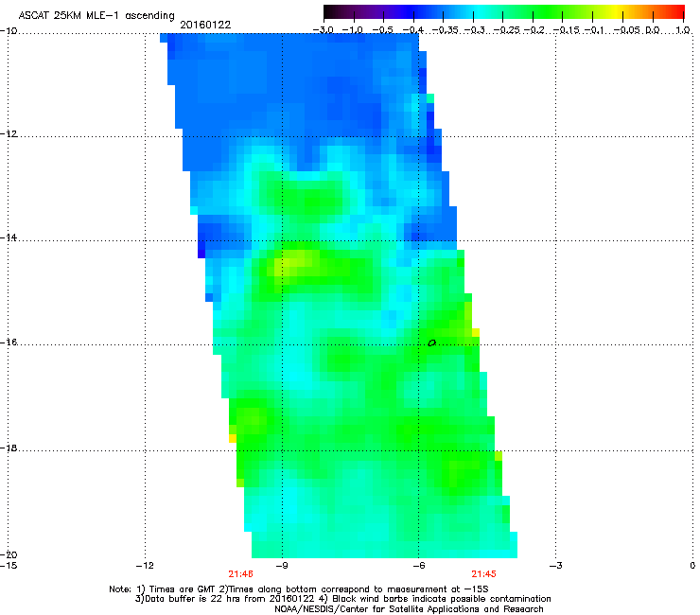Click the red timestamp 21:45
700x615 pixels.
click(484, 574)
